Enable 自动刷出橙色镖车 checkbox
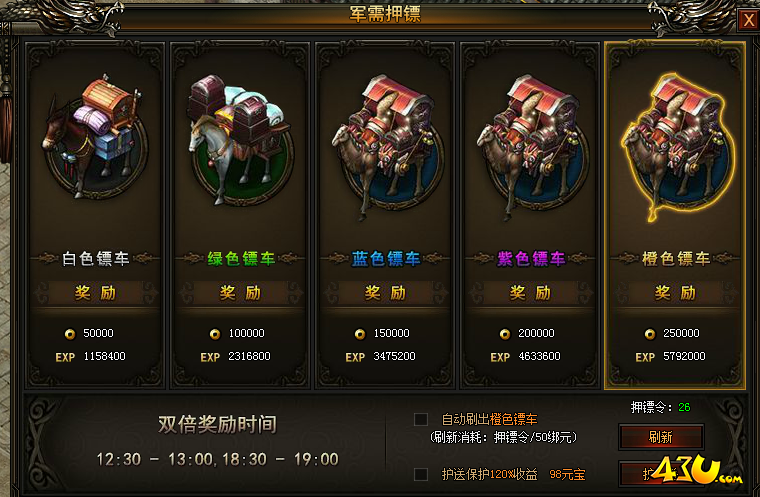Viewport: 760px width, 497px height. click(421, 419)
